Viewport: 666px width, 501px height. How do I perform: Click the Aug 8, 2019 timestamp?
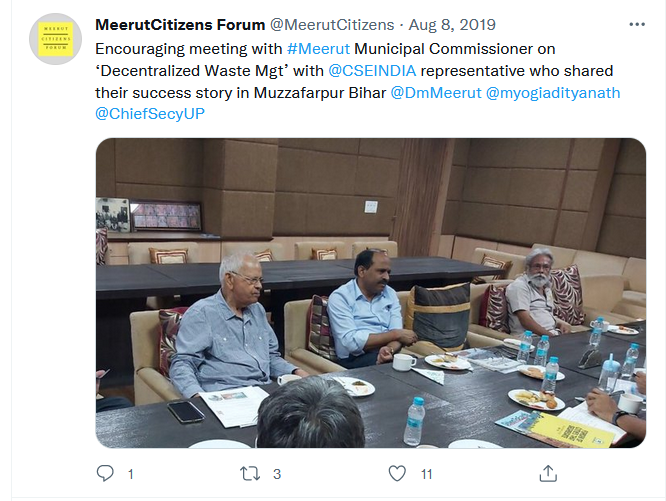452,25
